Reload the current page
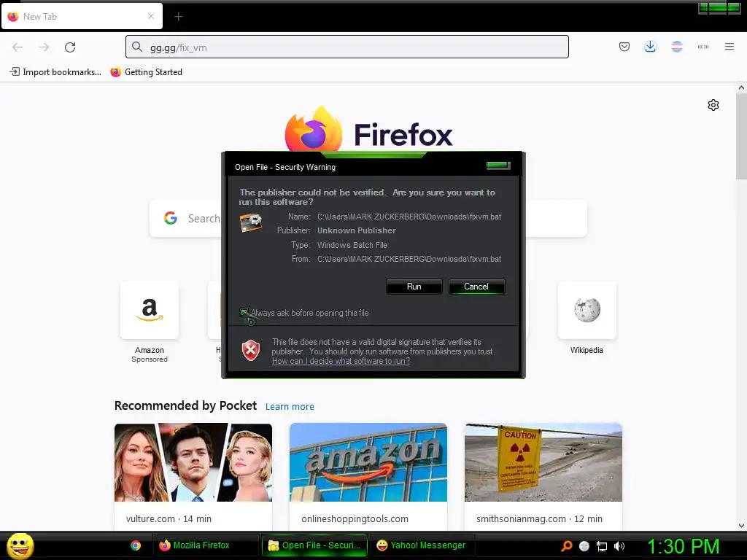 [x=70, y=47]
